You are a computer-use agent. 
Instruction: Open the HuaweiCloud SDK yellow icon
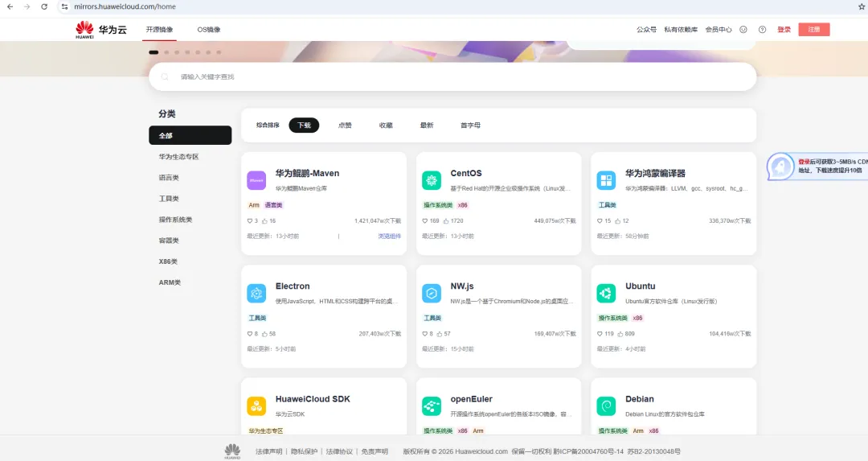point(256,406)
